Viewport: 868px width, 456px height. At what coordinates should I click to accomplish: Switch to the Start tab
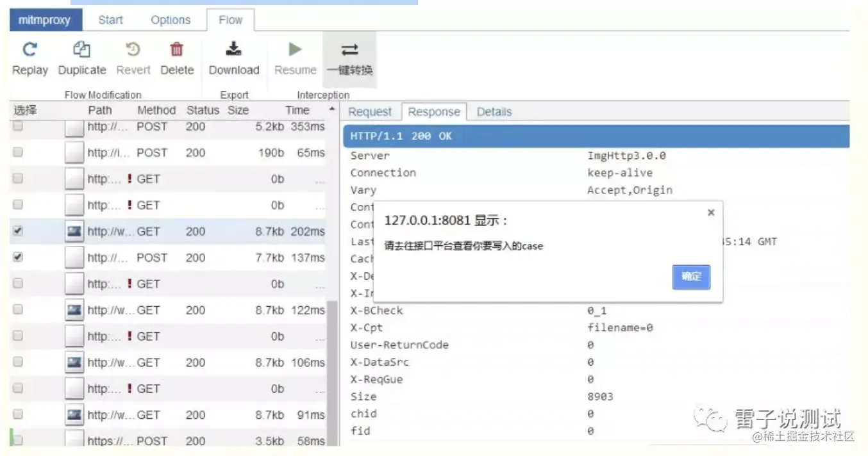pyautogui.click(x=110, y=20)
